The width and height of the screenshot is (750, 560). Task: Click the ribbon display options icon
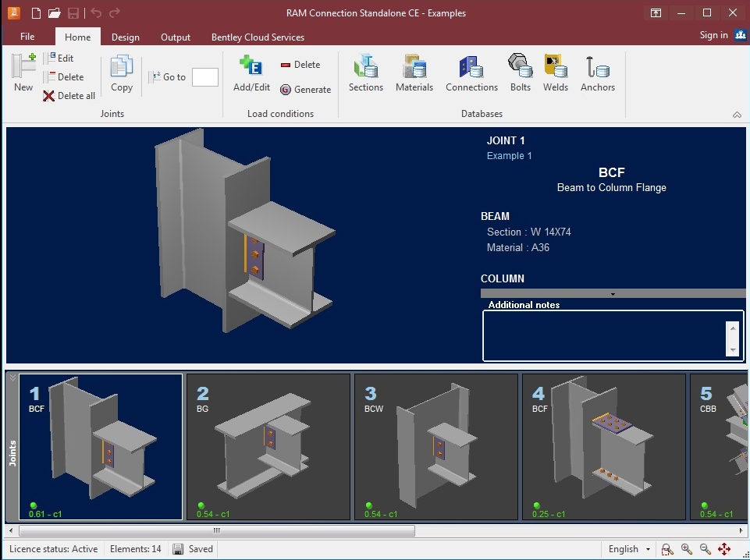656,13
